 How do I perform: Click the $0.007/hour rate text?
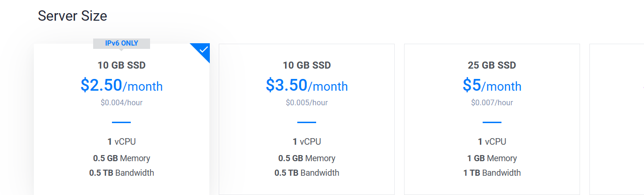492,102
